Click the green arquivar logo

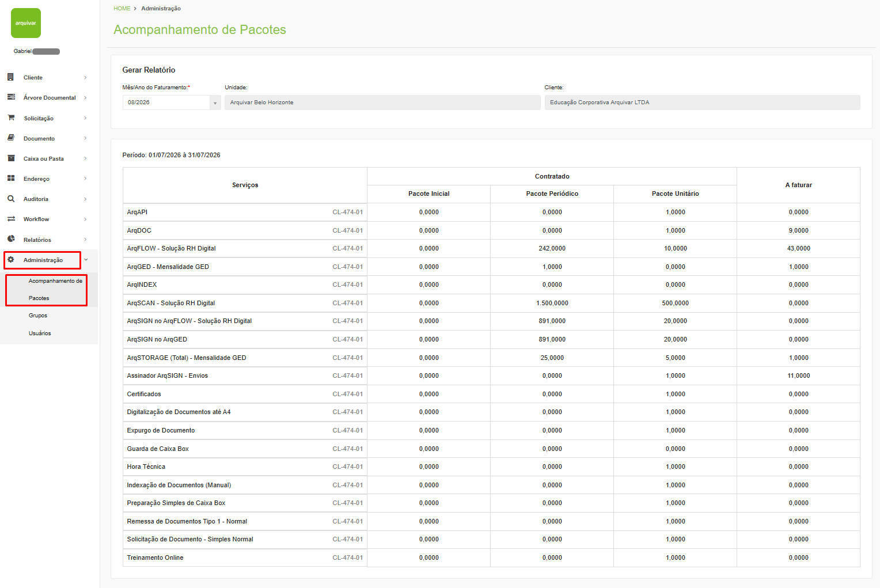(26, 23)
